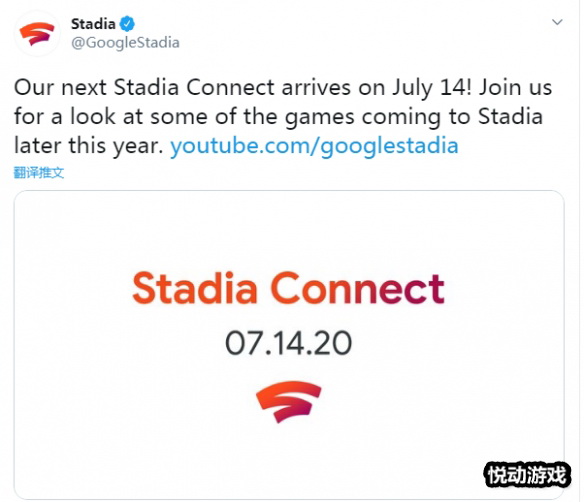Click 'for a look at some' in the tweet
Screen dimensions: 584x502
[x=111, y=117]
